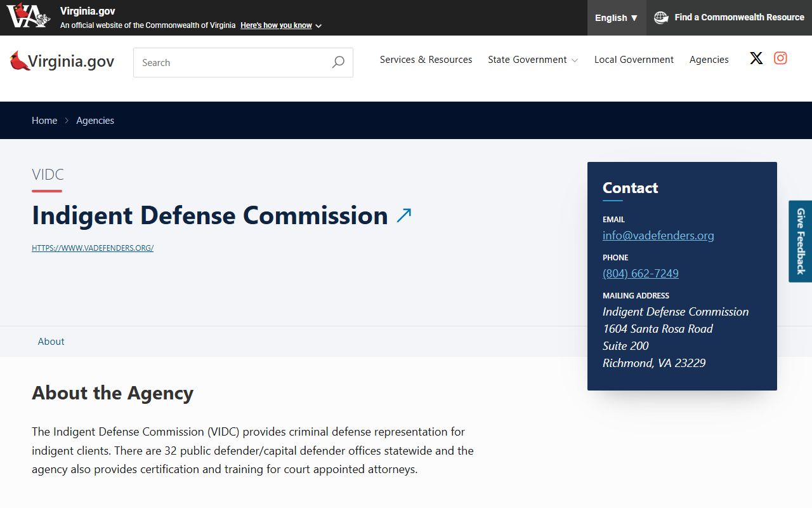Click the Virginia.gov title in top bar
Viewport: 812px width, 508px height.
(88, 11)
